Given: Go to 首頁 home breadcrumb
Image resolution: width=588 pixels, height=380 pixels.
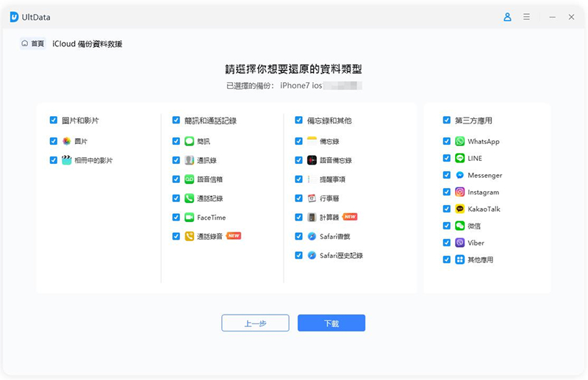Looking at the screenshot, I should pos(33,43).
